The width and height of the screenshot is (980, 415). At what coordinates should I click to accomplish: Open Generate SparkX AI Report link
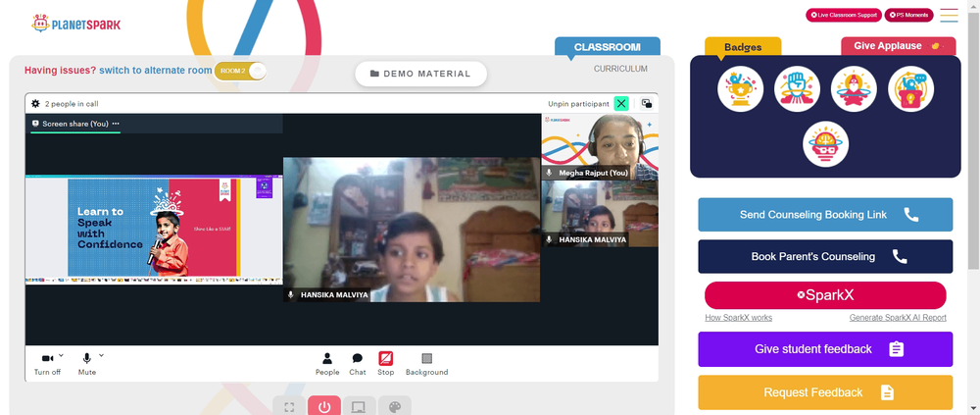[x=898, y=318]
